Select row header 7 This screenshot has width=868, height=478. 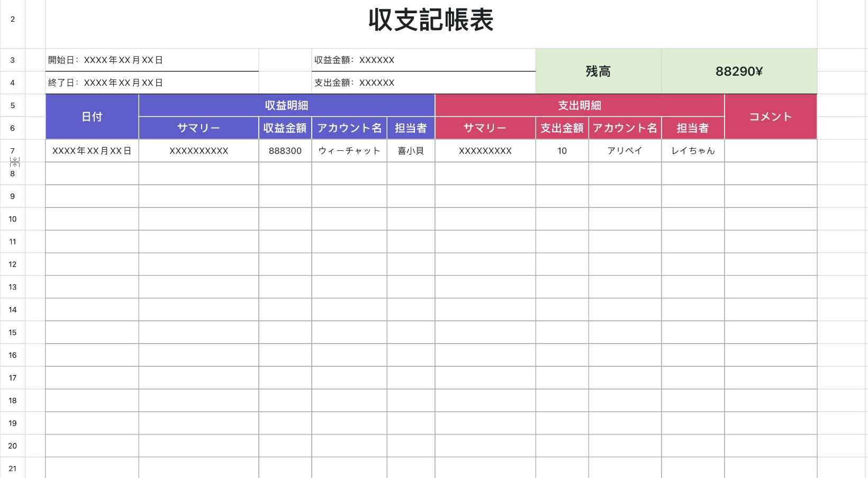tap(12, 151)
